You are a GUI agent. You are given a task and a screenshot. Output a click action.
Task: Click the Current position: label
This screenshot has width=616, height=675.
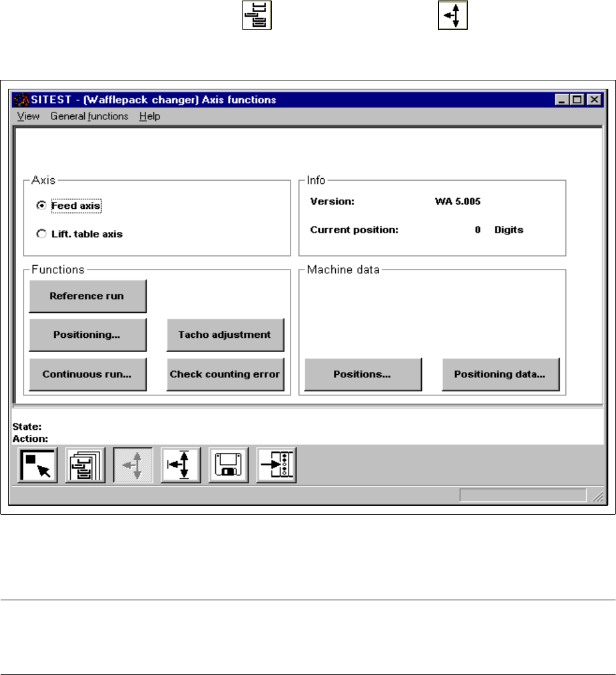click(354, 230)
